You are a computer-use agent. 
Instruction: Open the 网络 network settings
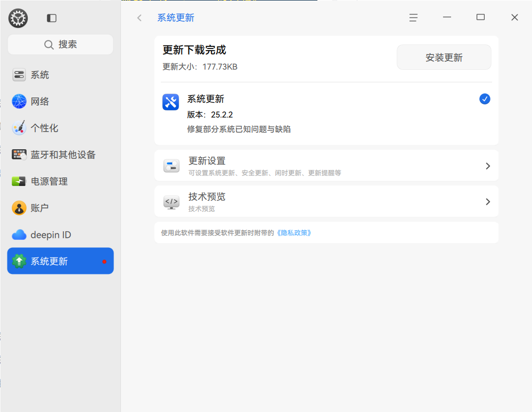tap(60, 101)
